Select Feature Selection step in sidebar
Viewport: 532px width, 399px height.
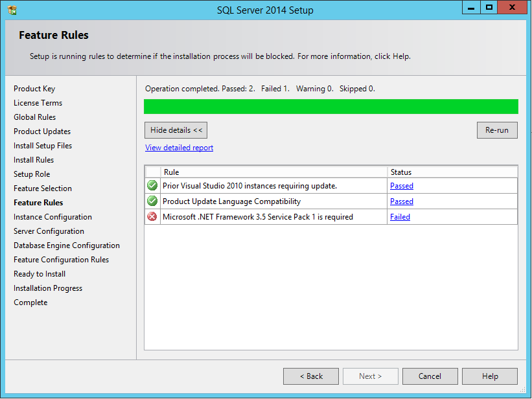click(43, 188)
